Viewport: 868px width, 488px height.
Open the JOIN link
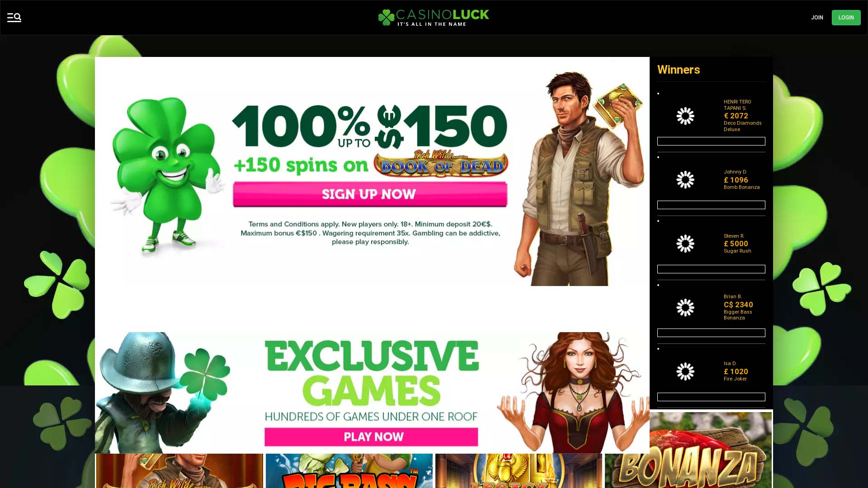(816, 18)
